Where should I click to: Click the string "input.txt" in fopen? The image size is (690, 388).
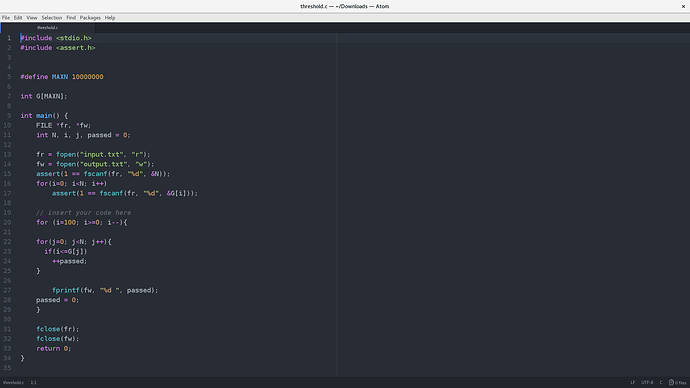coord(102,154)
